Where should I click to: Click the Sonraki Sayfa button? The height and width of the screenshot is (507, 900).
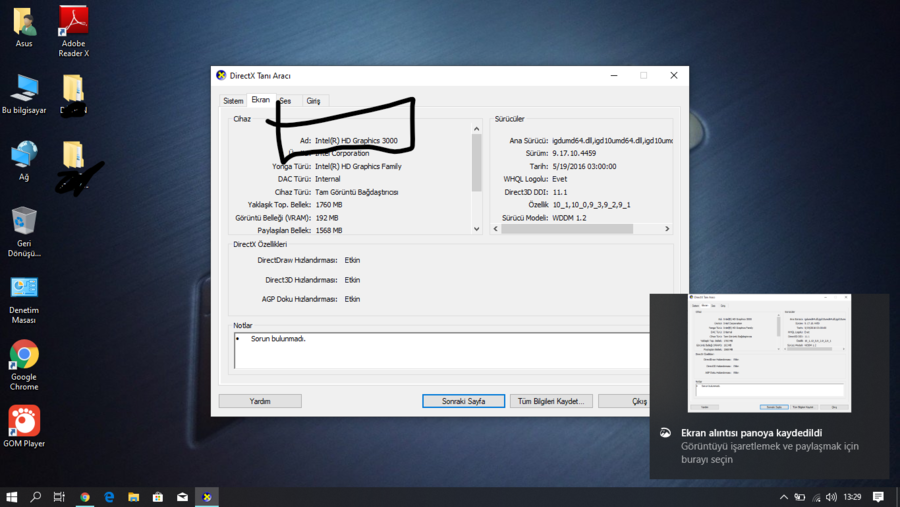pyautogui.click(x=463, y=401)
